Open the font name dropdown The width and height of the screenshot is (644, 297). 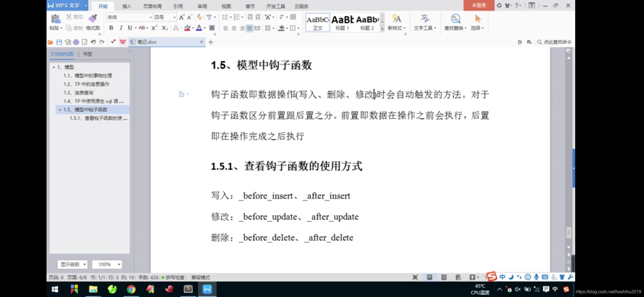pos(151,17)
